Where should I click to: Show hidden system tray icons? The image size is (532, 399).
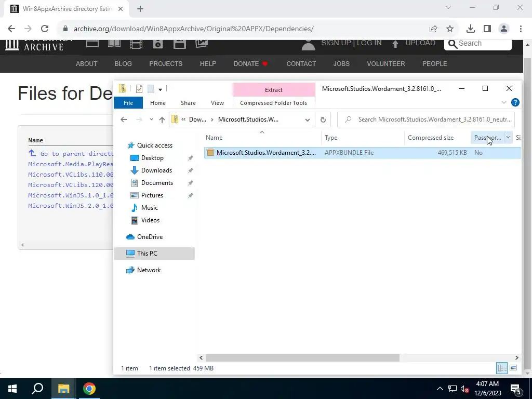[x=440, y=389]
